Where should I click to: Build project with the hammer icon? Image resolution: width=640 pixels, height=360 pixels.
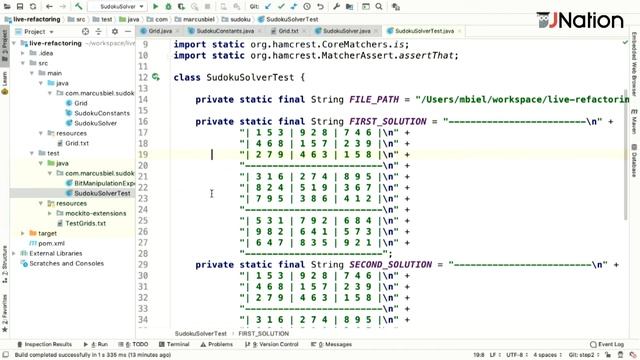(x=78, y=7)
